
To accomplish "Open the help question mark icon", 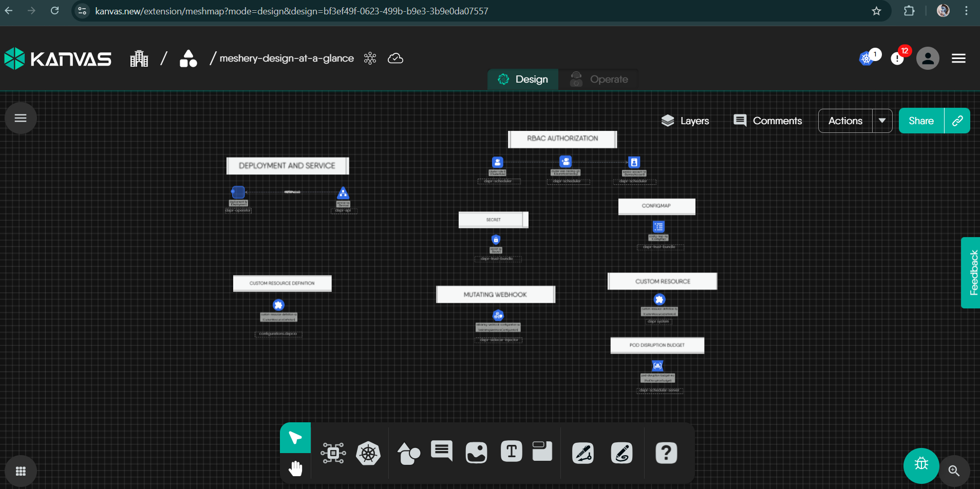I will [x=666, y=453].
